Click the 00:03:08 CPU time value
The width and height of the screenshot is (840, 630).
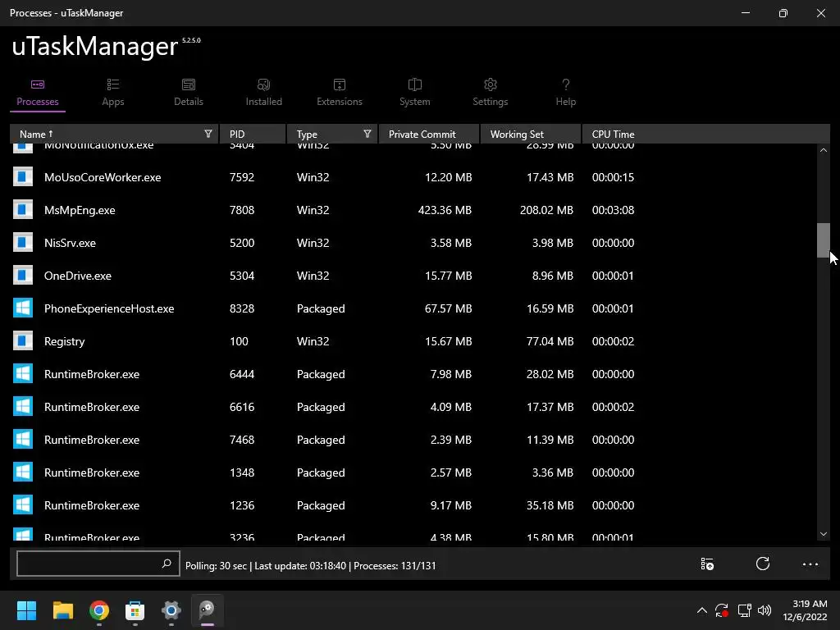coord(613,210)
